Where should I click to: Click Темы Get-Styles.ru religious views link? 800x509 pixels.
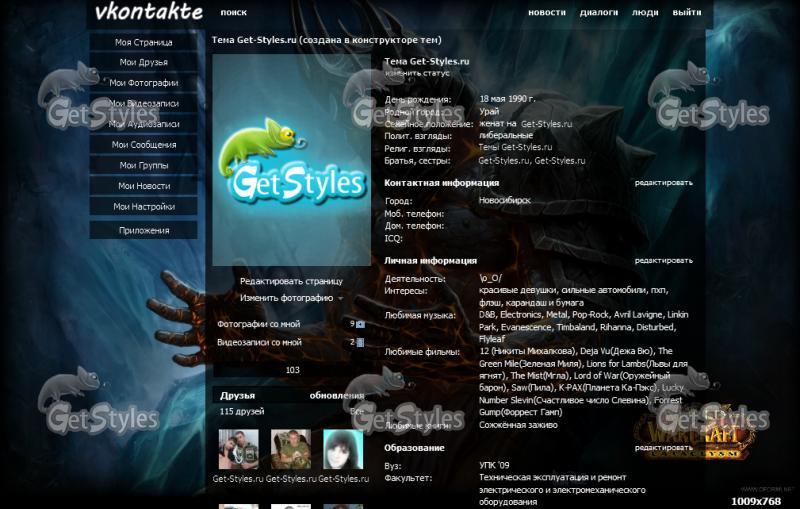tap(515, 147)
